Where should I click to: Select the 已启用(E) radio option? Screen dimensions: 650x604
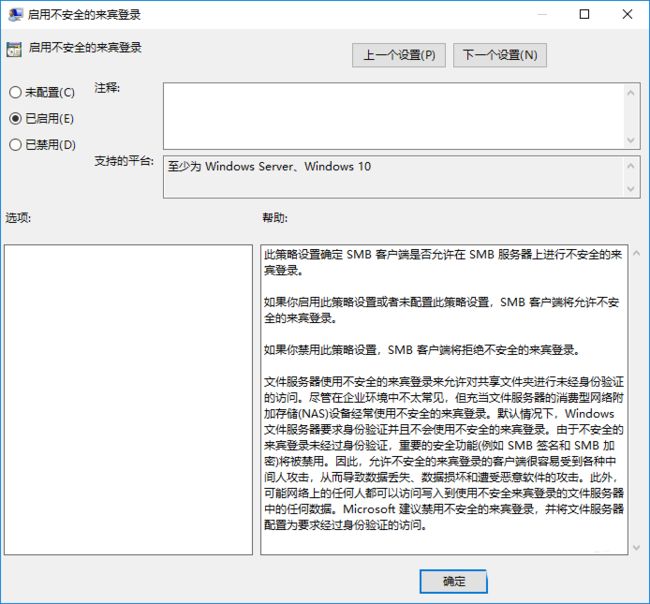coord(41,119)
